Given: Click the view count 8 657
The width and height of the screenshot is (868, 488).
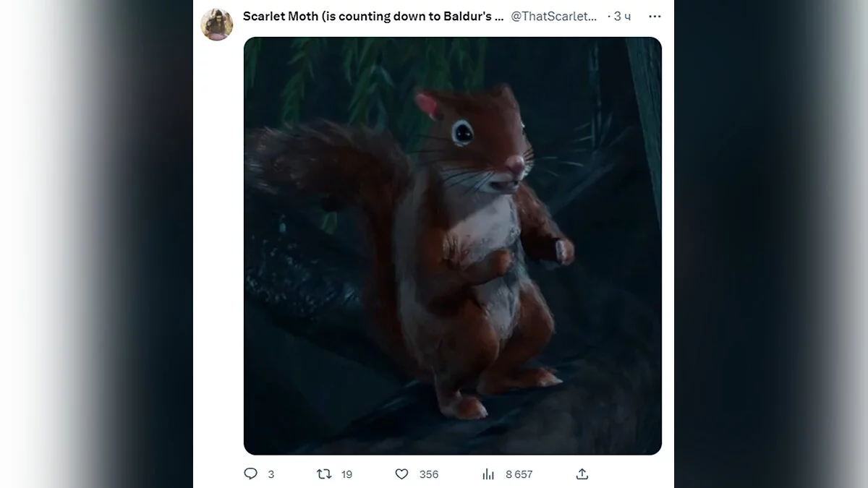Looking at the screenshot, I should (519, 474).
